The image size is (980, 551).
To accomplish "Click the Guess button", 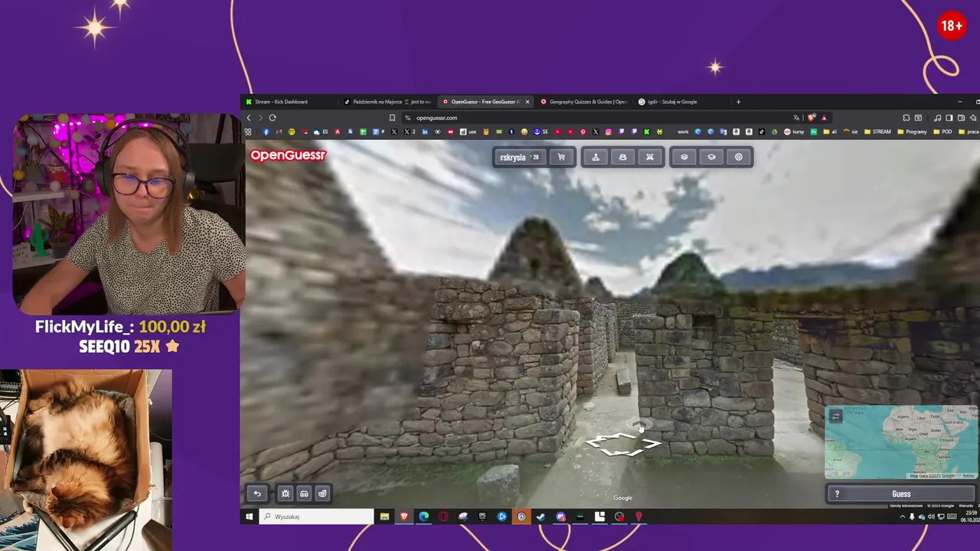I will coord(901,494).
